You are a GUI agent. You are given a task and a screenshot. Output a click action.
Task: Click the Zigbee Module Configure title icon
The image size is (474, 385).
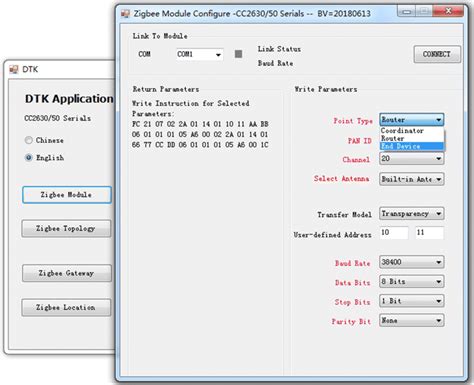tap(125, 14)
